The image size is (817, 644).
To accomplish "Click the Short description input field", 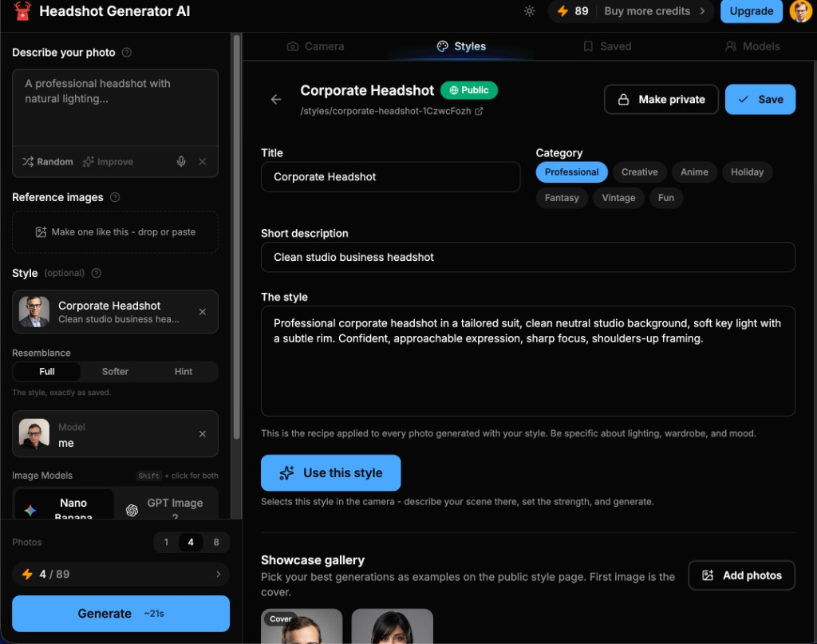I will 528,257.
